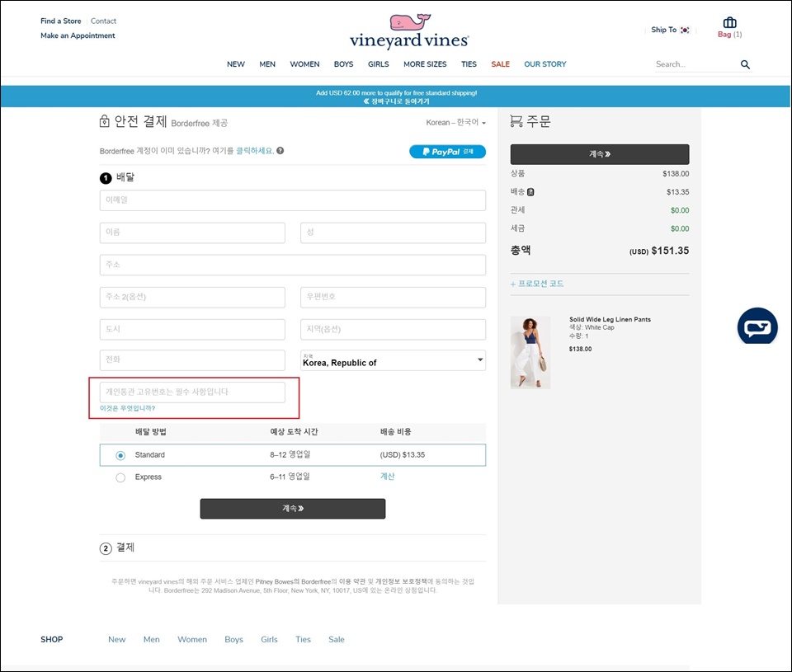Click the search magnifier icon
Image resolution: width=792 pixels, height=672 pixels.
(x=745, y=64)
